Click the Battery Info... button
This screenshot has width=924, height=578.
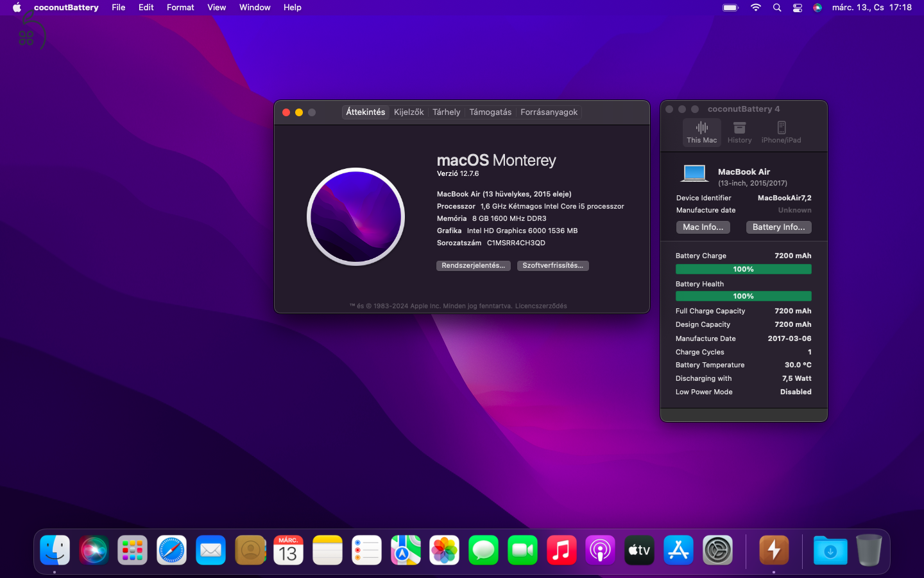click(779, 227)
